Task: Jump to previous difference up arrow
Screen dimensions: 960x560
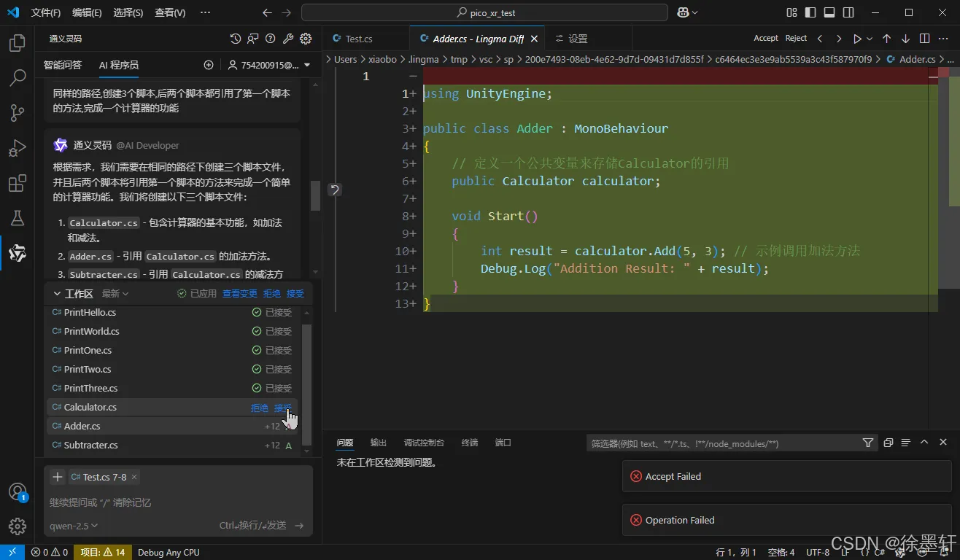Action: point(886,39)
